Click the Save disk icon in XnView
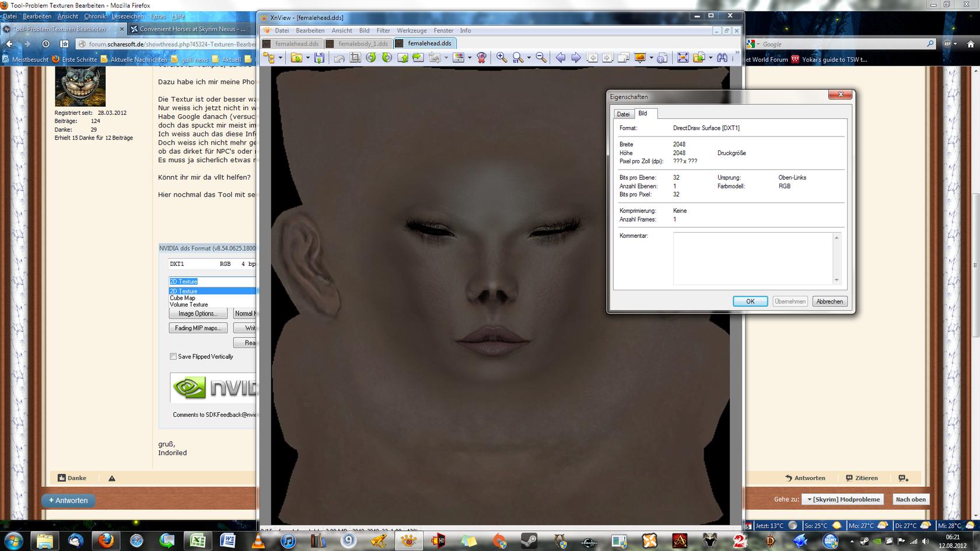 (x=319, y=57)
